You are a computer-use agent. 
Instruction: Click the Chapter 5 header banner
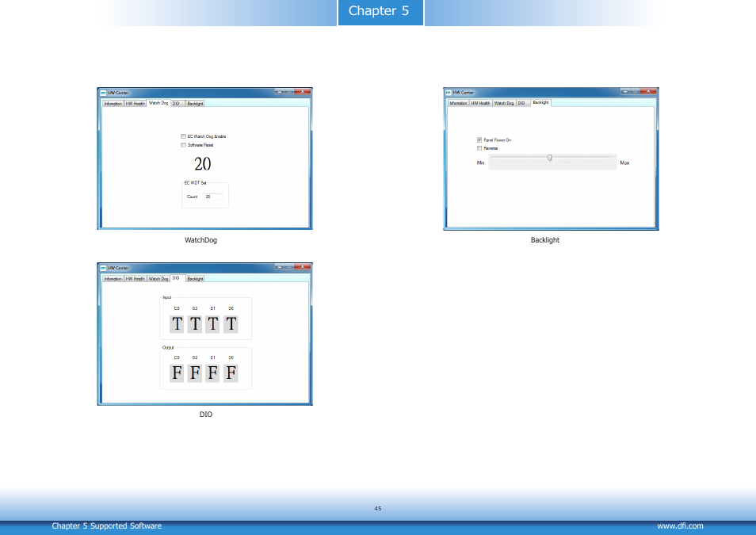click(x=380, y=12)
